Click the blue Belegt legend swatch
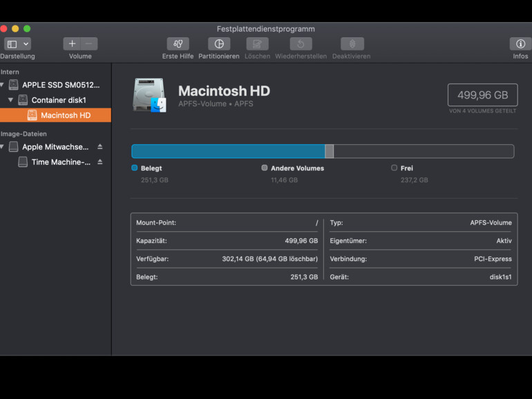 pyautogui.click(x=135, y=168)
